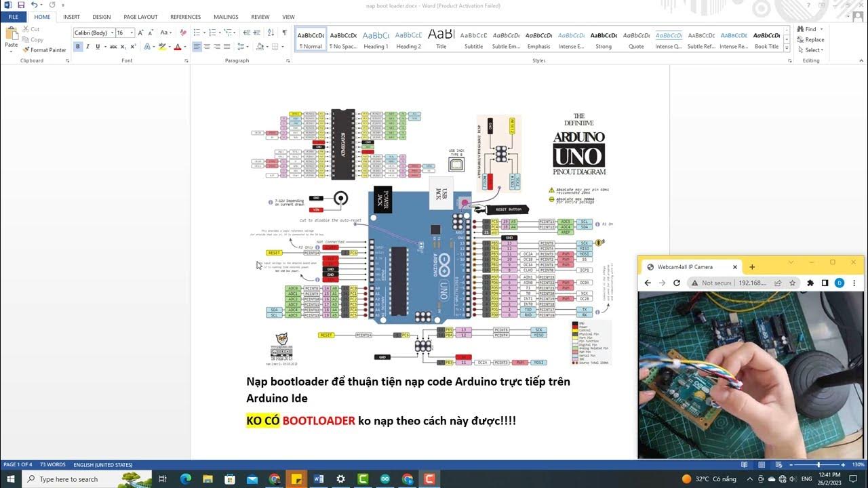This screenshot has width=868, height=488.
Task: Toggle Show/Hide paragraph marks
Action: [x=285, y=33]
